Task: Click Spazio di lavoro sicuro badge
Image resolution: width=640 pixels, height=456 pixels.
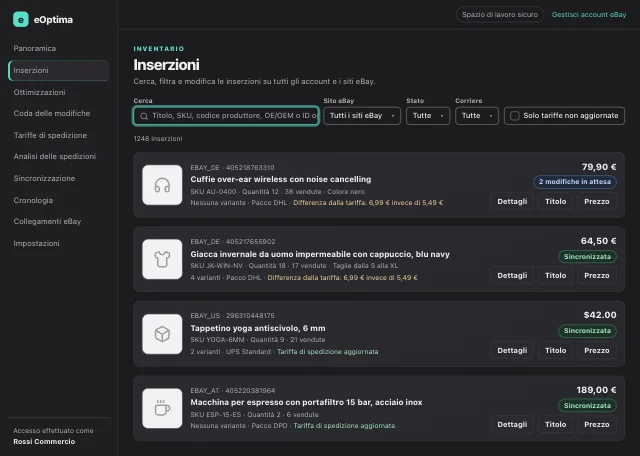Action: (500, 15)
